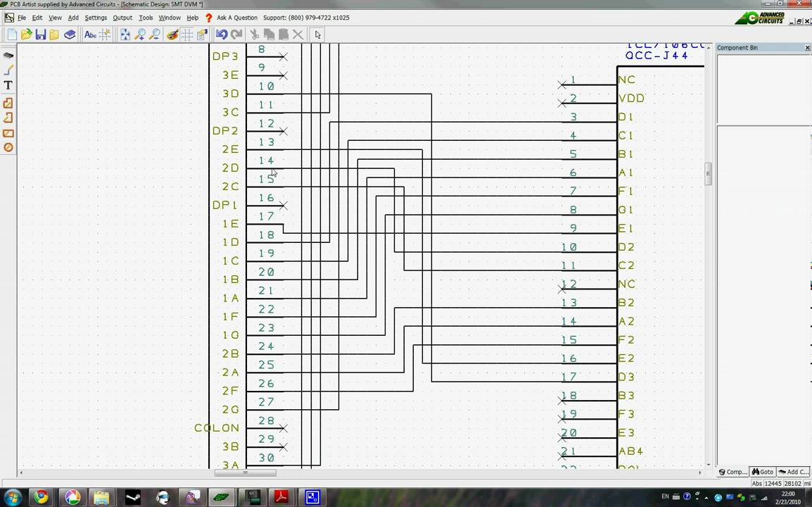Open the Libraries book icon
The height and width of the screenshot is (507, 812).
tap(70, 35)
